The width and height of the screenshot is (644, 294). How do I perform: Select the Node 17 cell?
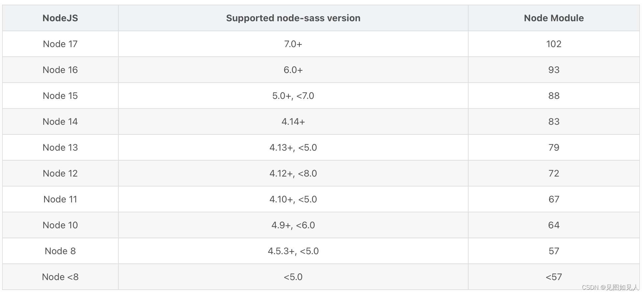(60, 44)
